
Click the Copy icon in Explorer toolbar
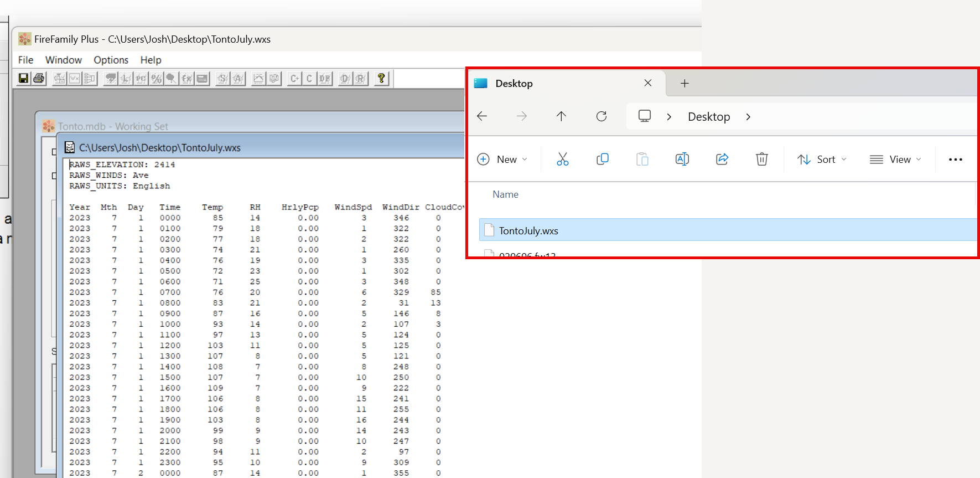[603, 160]
